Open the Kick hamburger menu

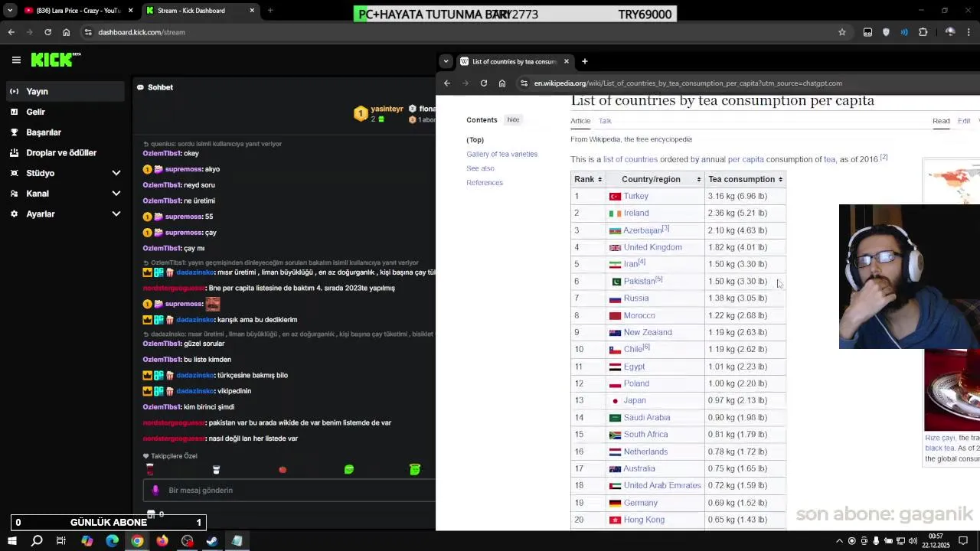coord(16,60)
